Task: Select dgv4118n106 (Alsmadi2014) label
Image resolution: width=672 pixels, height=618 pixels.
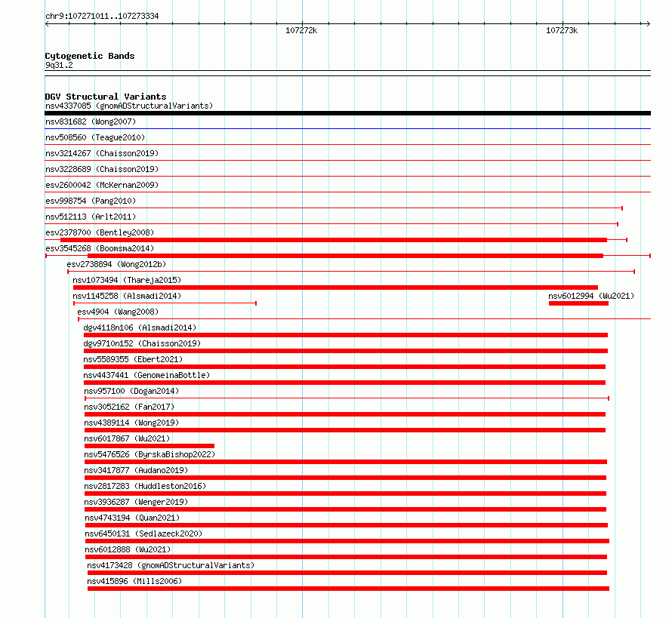Action: point(140,327)
